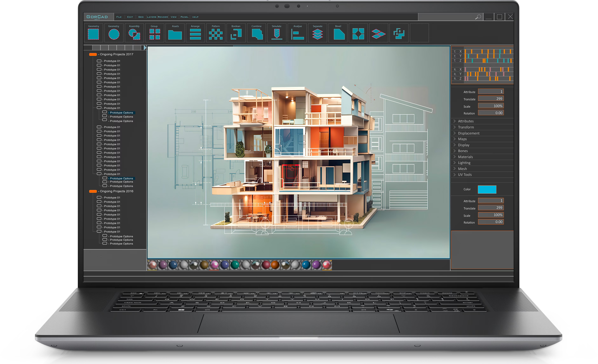Viewport: 598px width, 364px height.
Task: Open the Edit menu
Action: click(130, 17)
